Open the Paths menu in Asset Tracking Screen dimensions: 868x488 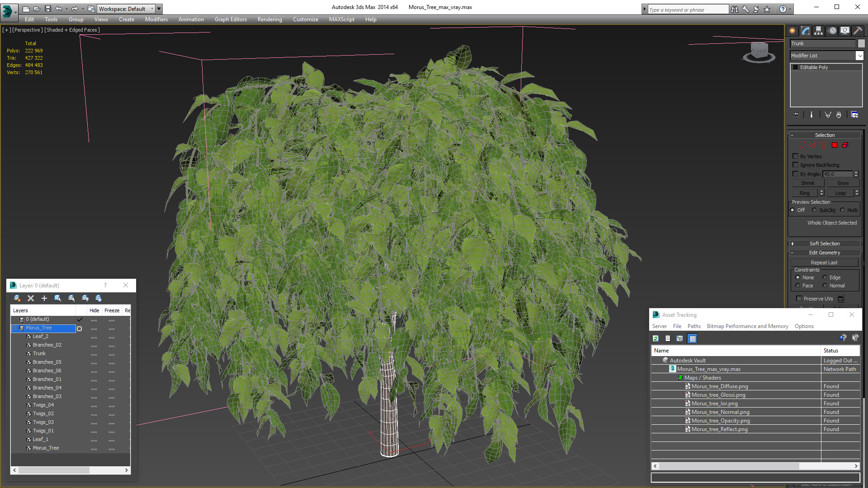point(693,326)
